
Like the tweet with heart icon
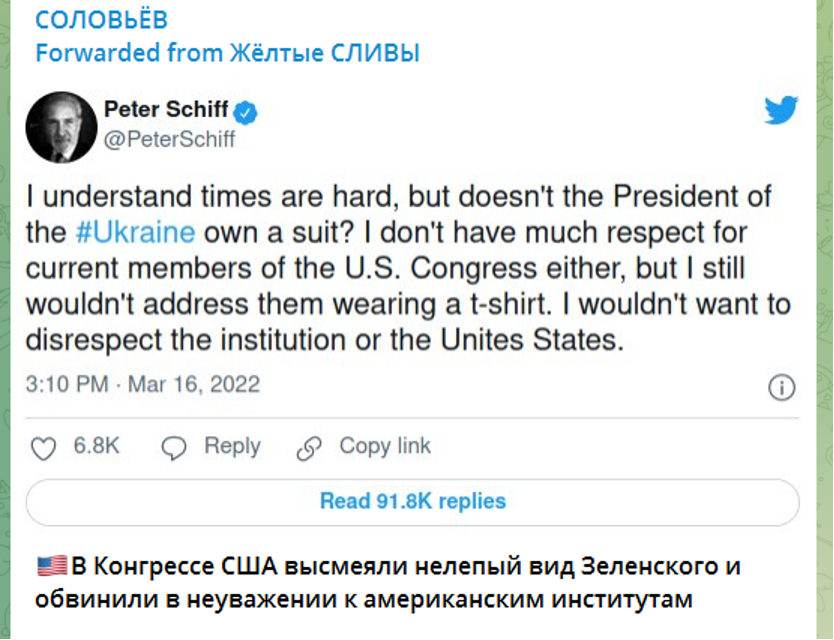point(43,448)
